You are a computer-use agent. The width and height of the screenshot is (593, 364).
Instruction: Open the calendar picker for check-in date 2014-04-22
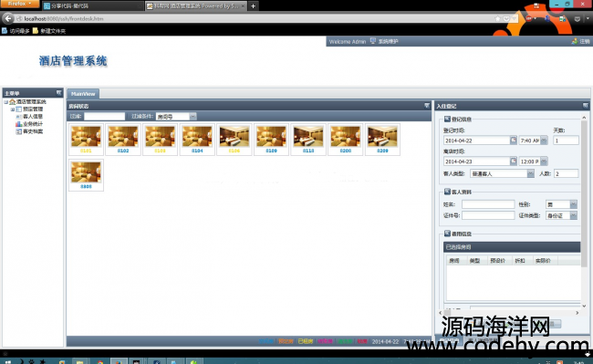[x=514, y=140]
